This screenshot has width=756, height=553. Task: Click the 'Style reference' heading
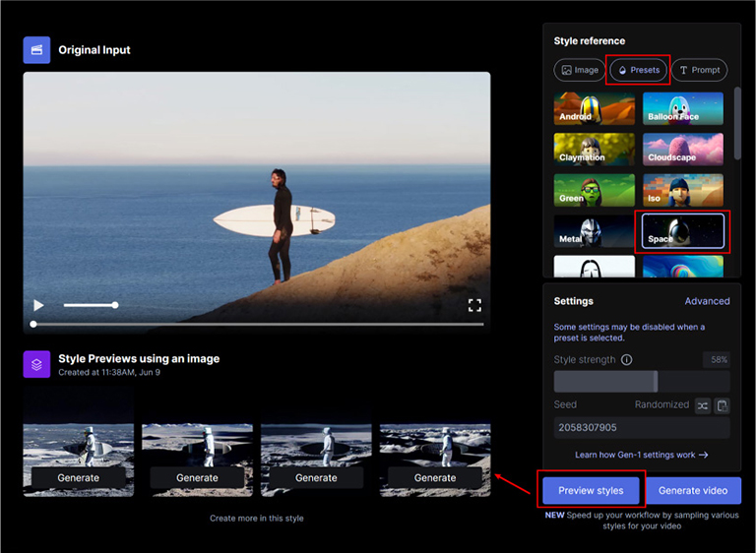tap(590, 41)
